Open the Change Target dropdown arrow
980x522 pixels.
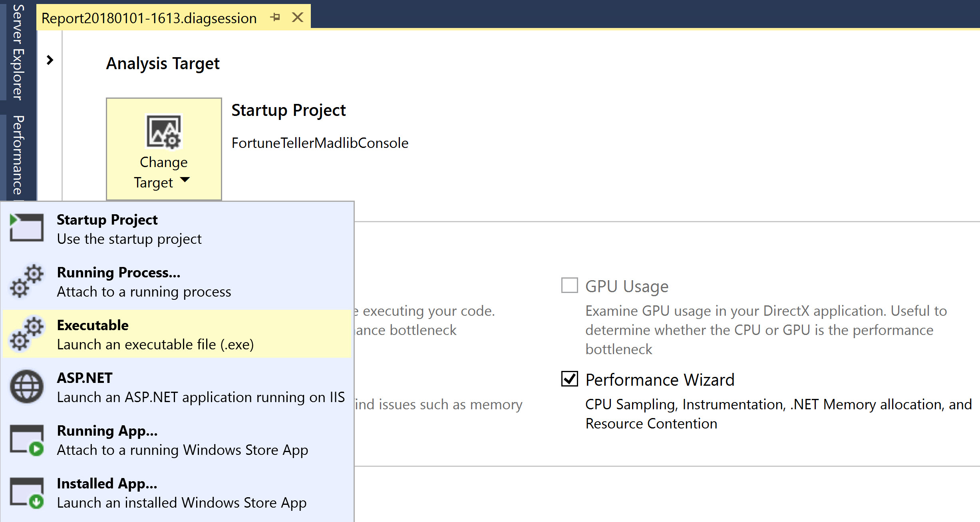coord(185,180)
